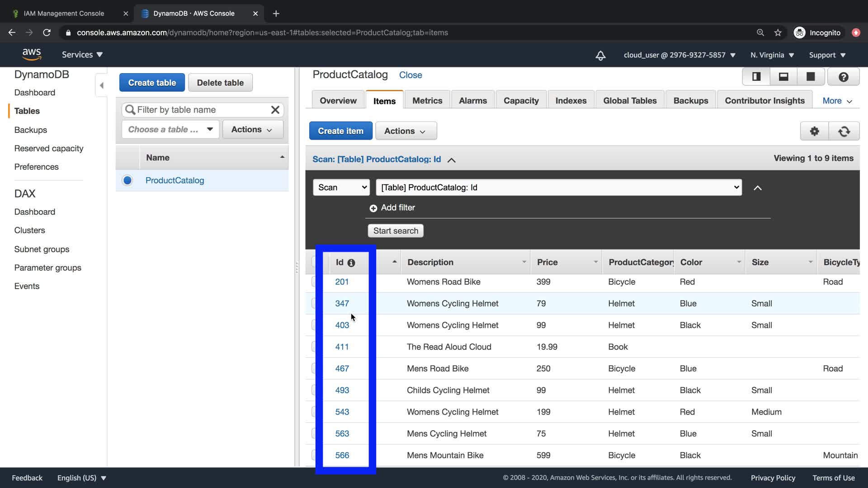Check the checkbox for item 201
Viewport: 868px width, 488px height.
click(x=314, y=282)
